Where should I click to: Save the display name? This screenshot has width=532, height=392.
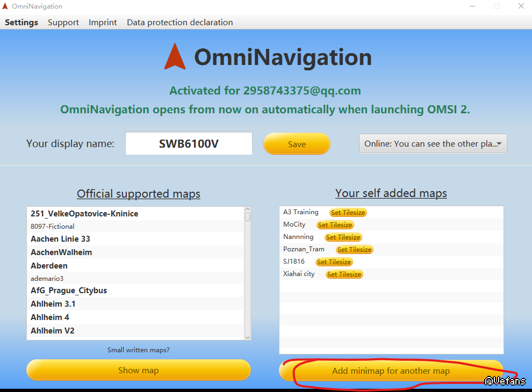pyautogui.click(x=297, y=144)
